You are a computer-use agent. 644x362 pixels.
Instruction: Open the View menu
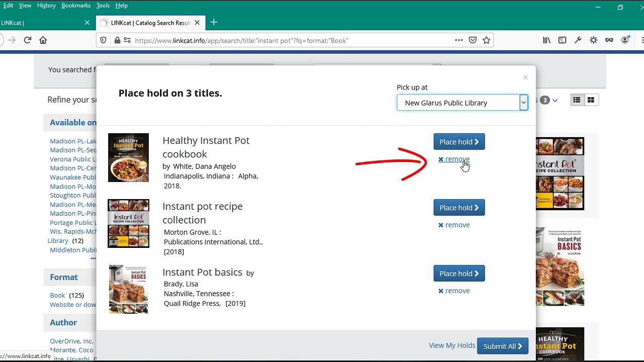pos(25,6)
